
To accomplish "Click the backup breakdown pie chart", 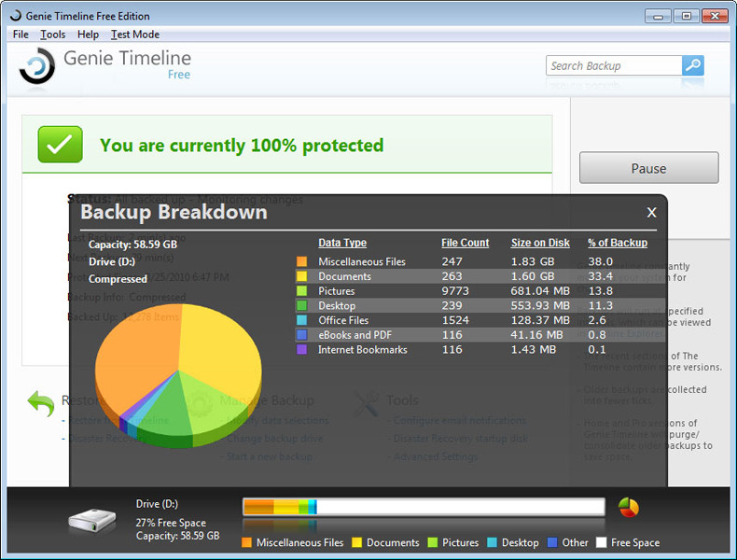I will [178, 375].
